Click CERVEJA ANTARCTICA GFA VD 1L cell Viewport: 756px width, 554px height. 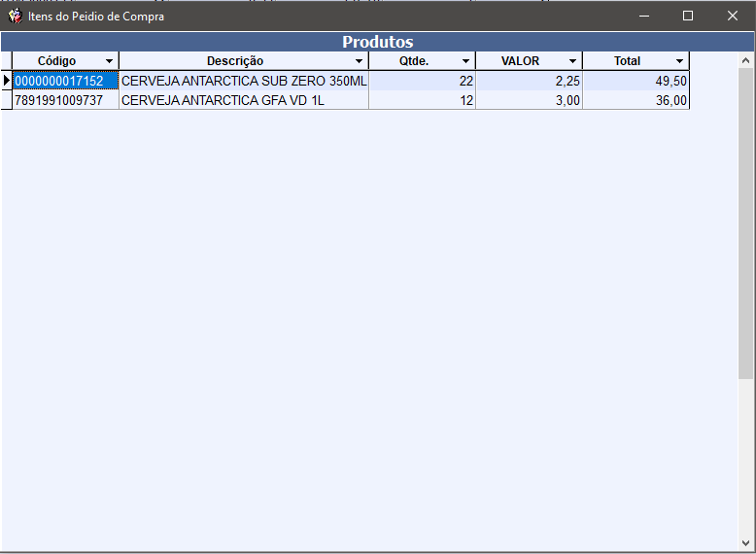[x=223, y=100]
